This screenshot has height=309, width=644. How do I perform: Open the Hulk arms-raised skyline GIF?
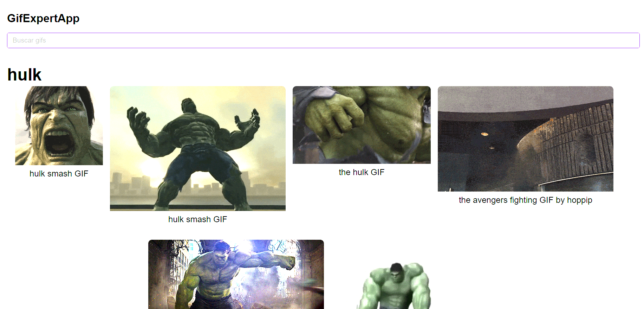pyautogui.click(x=197, y=148)
